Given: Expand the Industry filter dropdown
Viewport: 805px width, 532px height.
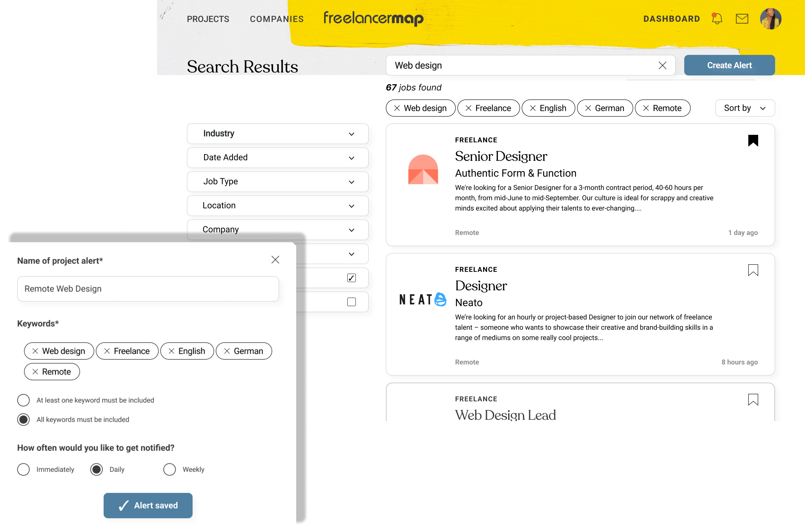Looking at the screenshot, I should point(277,134).
